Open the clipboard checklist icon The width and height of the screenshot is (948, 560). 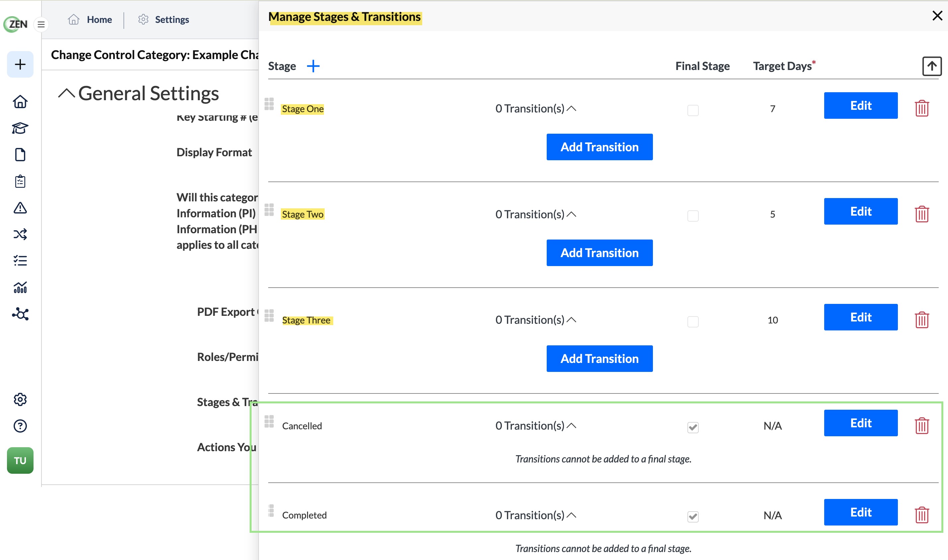click(20, 181)
